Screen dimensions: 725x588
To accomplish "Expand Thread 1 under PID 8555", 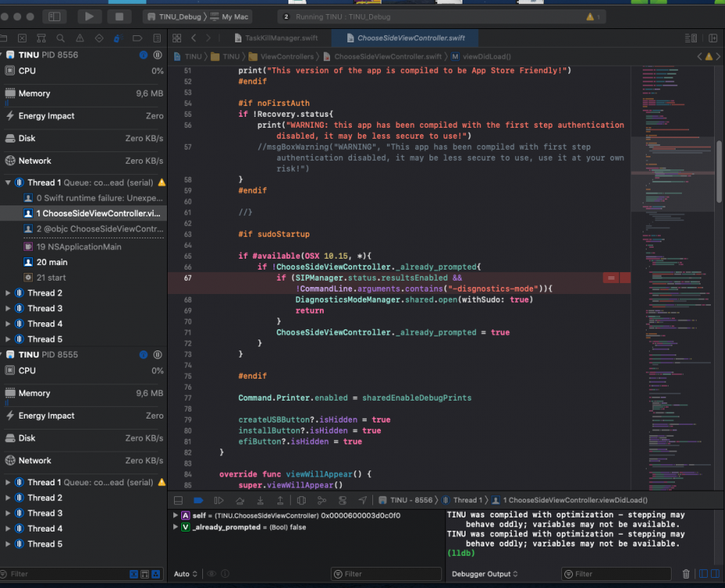I will (8, 482).
